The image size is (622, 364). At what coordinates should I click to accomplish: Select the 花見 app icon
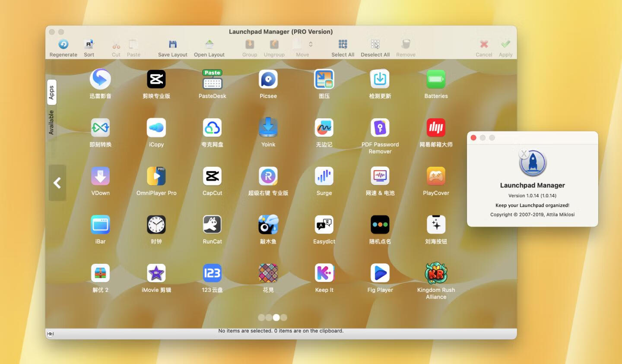[268, 273]
